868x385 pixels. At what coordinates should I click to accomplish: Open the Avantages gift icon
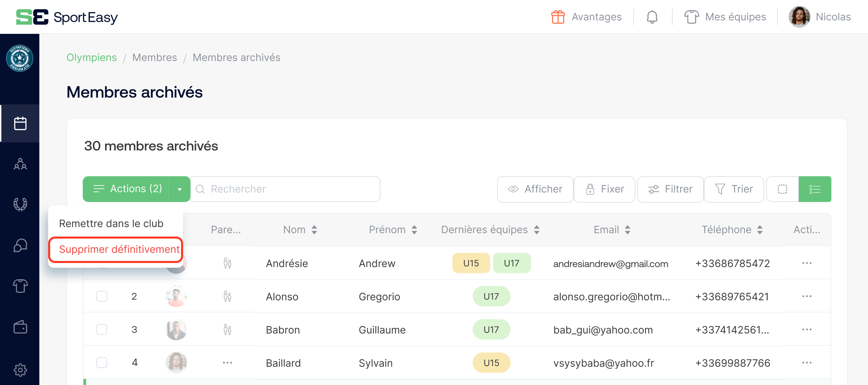(x=557, y=17)
